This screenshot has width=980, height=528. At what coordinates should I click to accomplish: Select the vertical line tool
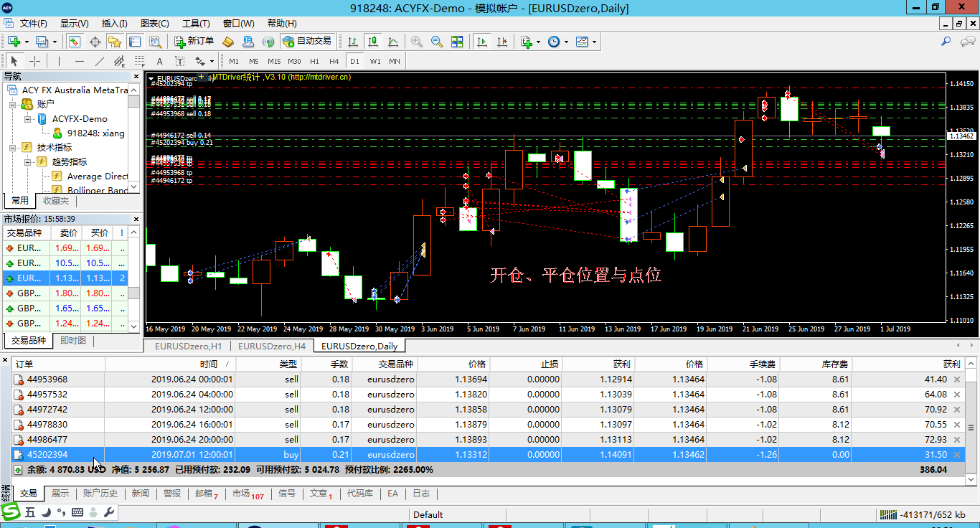59,61
